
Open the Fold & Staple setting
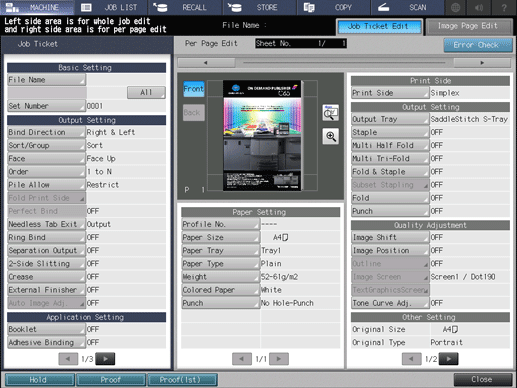click(390, 172)
